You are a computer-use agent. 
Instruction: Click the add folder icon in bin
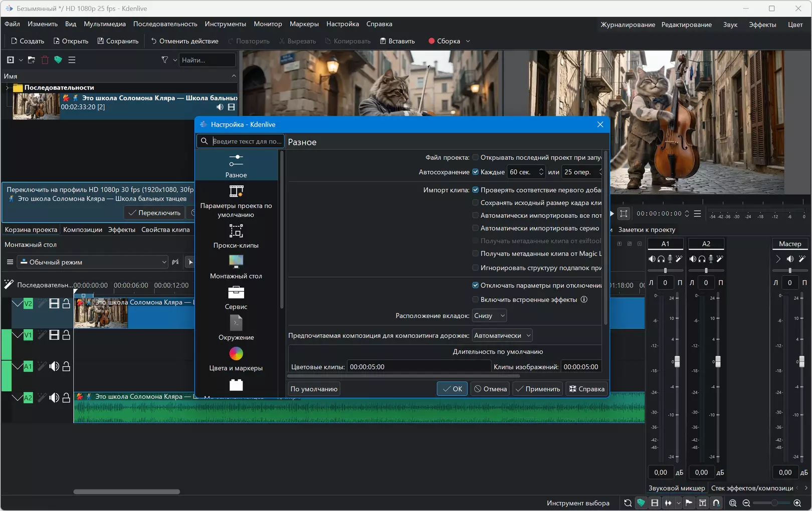32,60
